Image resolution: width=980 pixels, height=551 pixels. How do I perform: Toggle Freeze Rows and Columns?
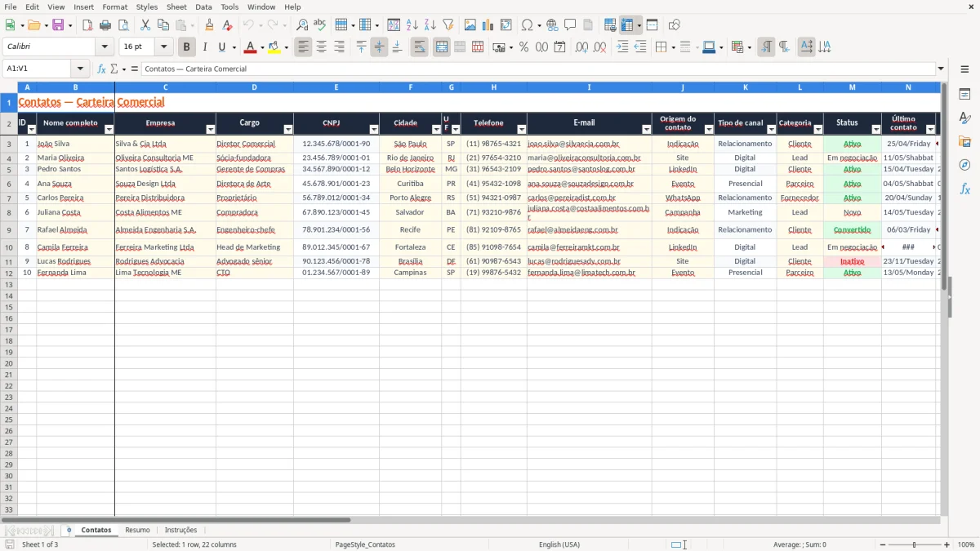click(x=627, y=25)
